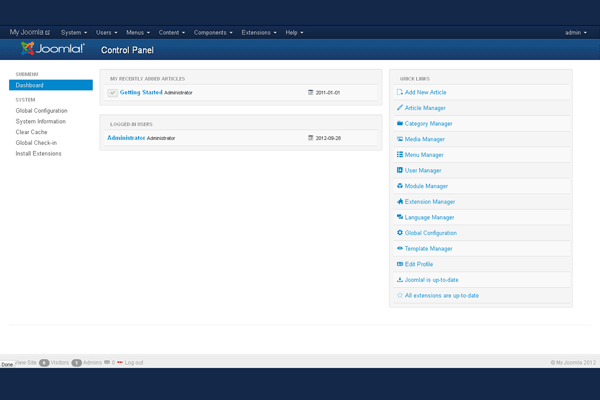The image size is (600, 400).
Task: Click the 'Control Panel' page title
Action: (127, 50)
